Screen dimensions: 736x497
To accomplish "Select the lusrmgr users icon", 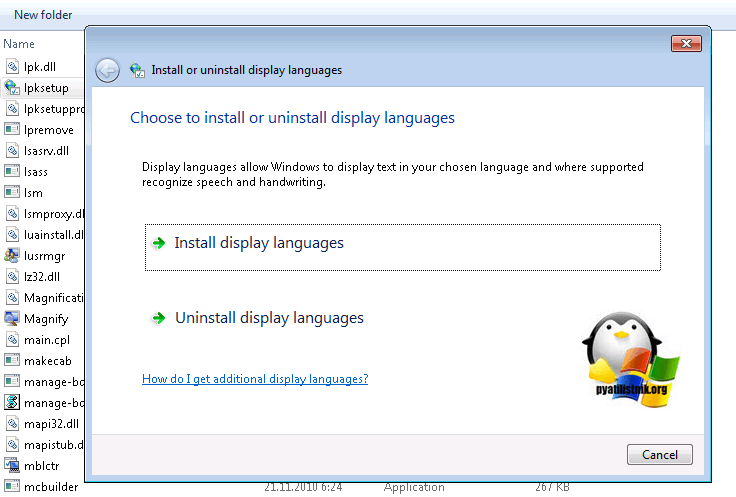I will 12,255.
